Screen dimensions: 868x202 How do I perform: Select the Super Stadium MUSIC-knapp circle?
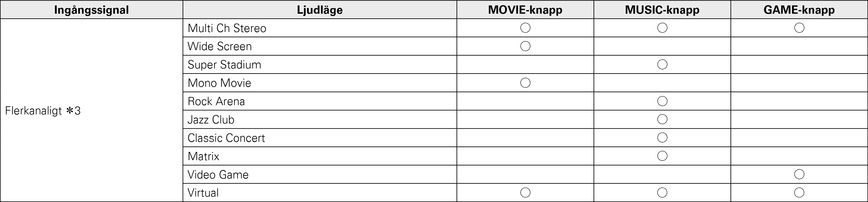tap(662, 65)
